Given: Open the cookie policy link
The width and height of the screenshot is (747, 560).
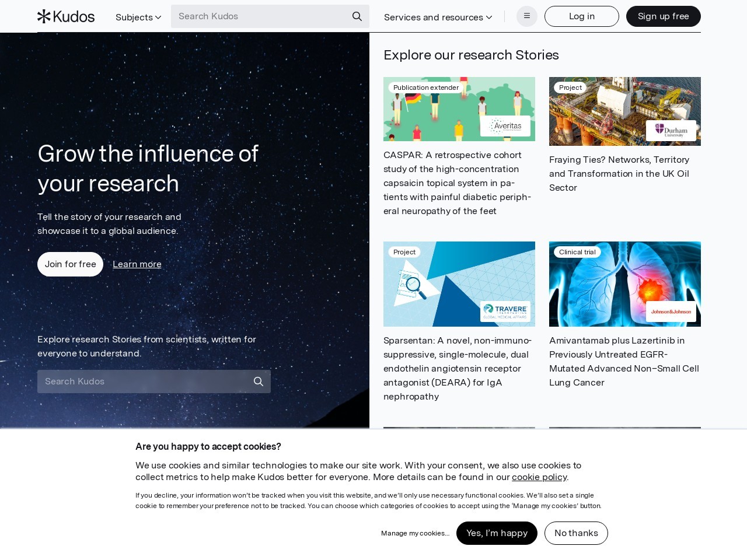Looking at the screenshot, I should pyautogui.click(x=539, y=477).
